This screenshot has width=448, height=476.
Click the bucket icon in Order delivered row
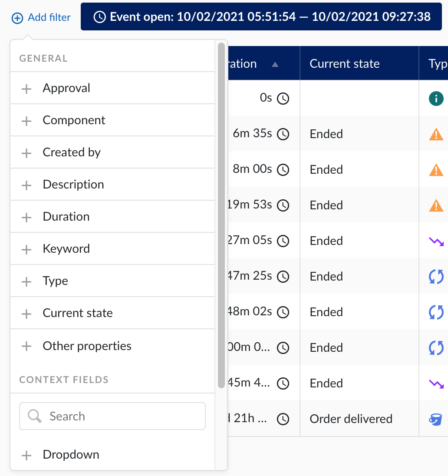pyautogui.click(x=436, y=419)
